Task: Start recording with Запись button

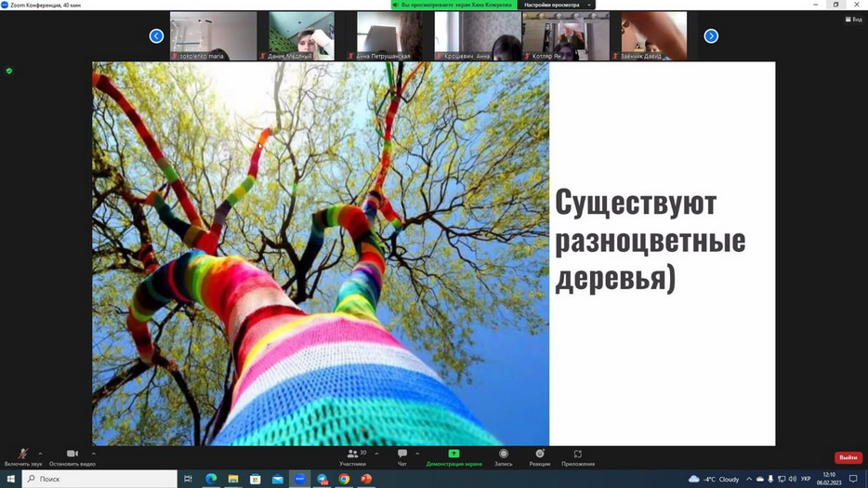Action: click(504, 455)
